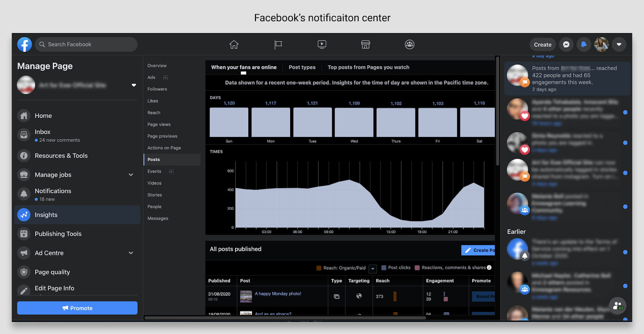The height and width of the screenshot is (334, 644).
Task: Toggle the notifications bell icon
Action: pos(584,44)
